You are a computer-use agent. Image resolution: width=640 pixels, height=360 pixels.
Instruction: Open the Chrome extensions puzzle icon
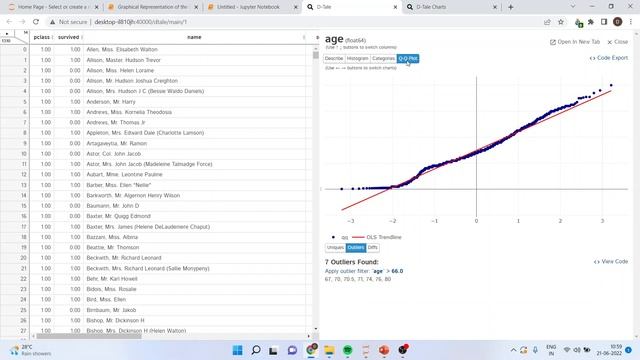[x=591, y=22]
